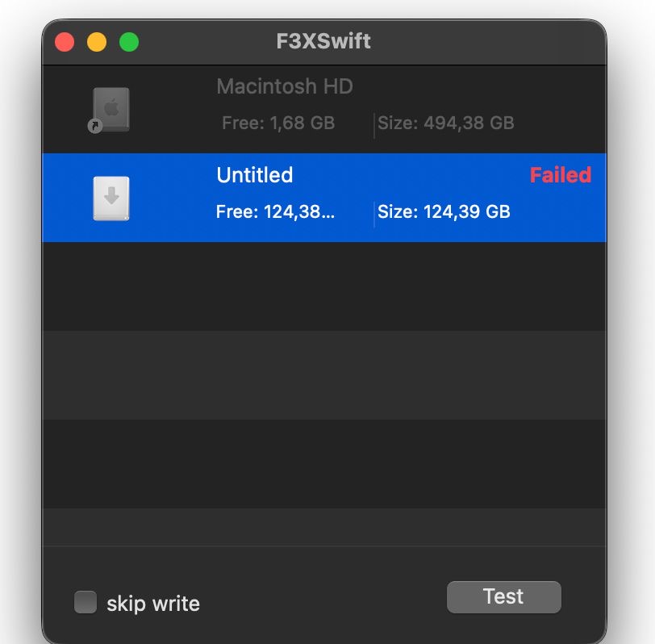Viewport: 655px width, 644px height.
Task: Minimize the F3XSwift window with yellow button
Action: point(97,42)
